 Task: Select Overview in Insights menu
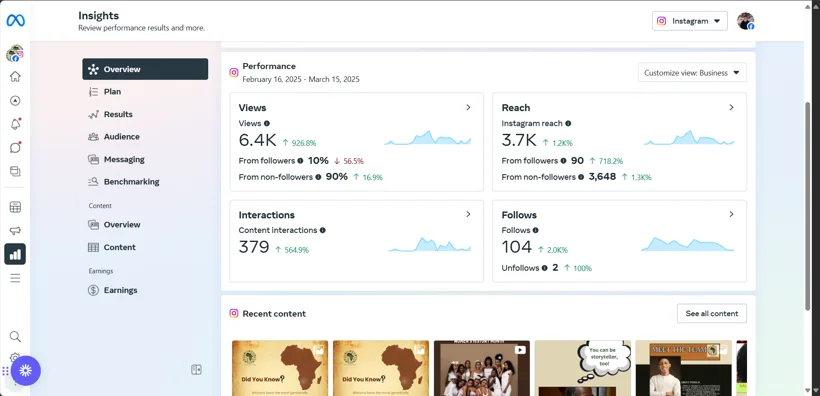(x=145, y=69)
